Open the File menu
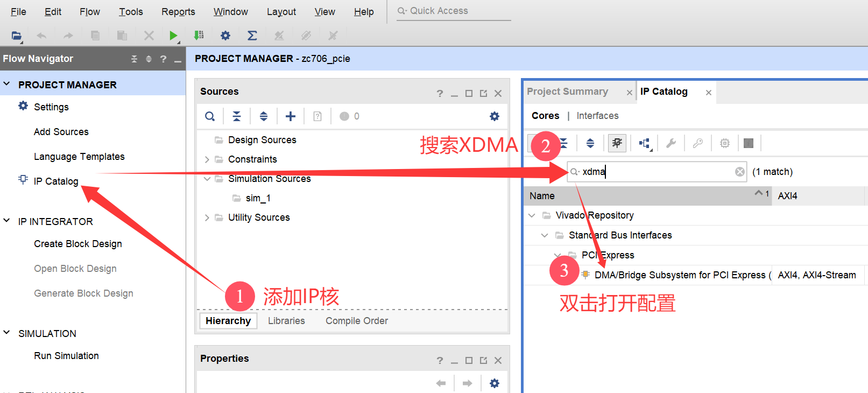 [x=18, y=12]
